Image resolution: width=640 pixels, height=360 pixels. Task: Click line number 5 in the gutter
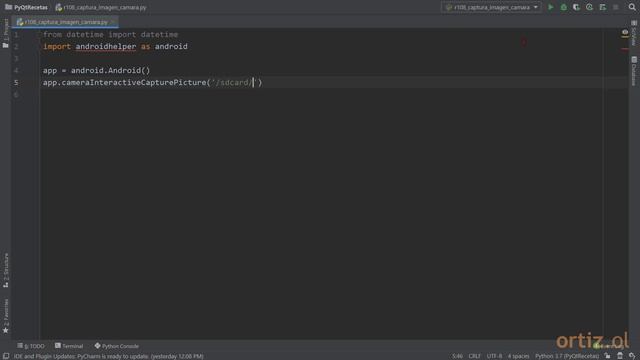tap(16, 83)
